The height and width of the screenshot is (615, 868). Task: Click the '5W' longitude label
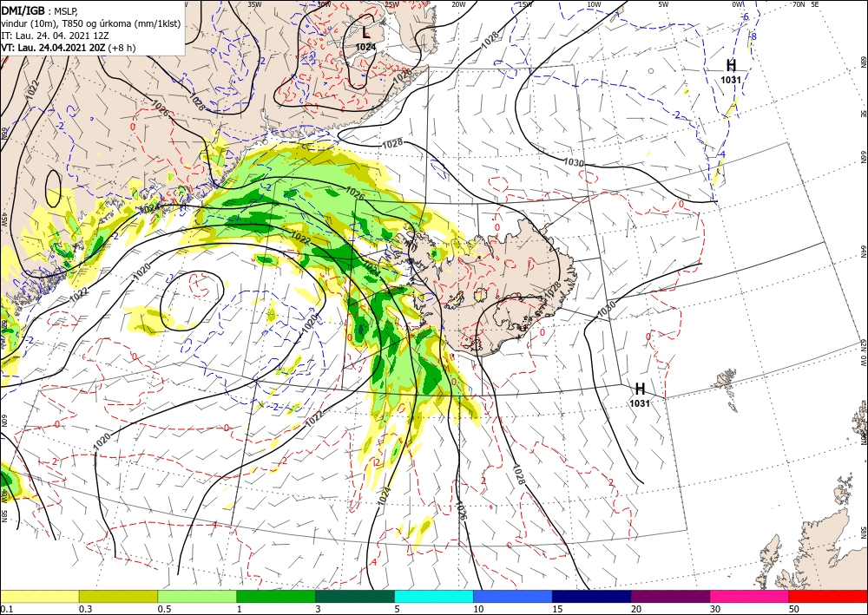point(663,4)
